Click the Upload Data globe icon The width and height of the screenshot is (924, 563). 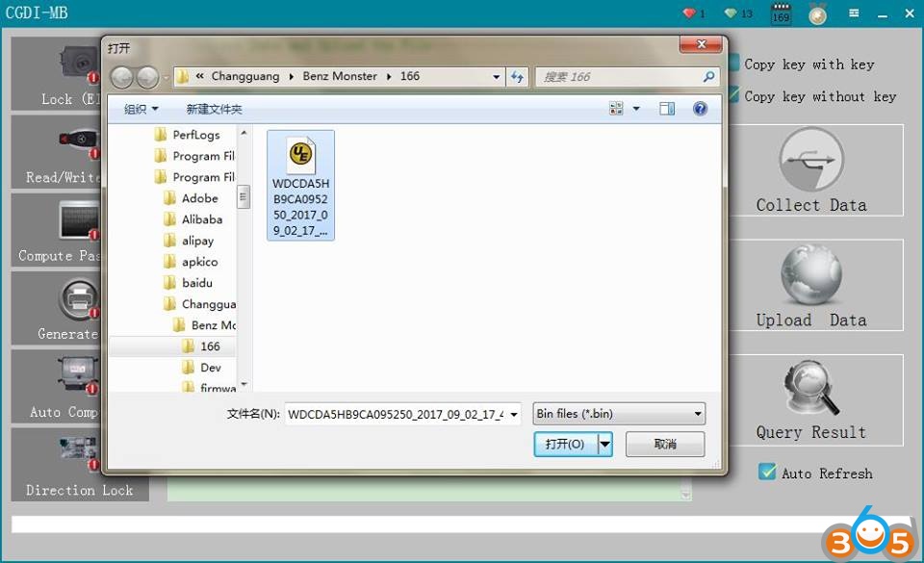(x=810, y=274)
